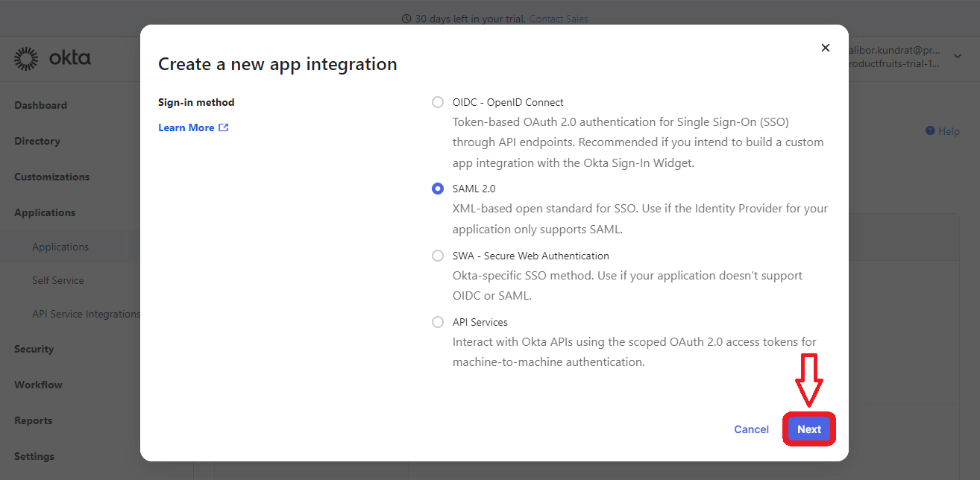980x480 pixels.
Task: Open the account dropdown for alibor.kundrat
Action: (x=957, y=55)
